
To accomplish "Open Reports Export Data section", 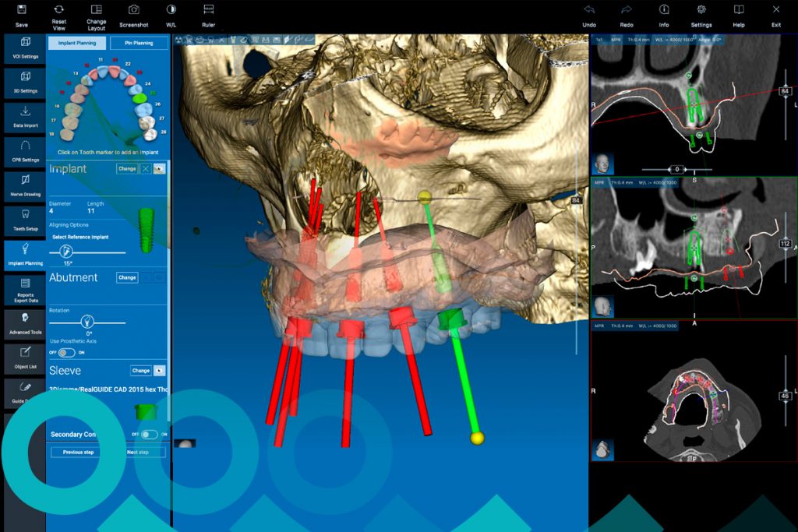I will (25, 290).
